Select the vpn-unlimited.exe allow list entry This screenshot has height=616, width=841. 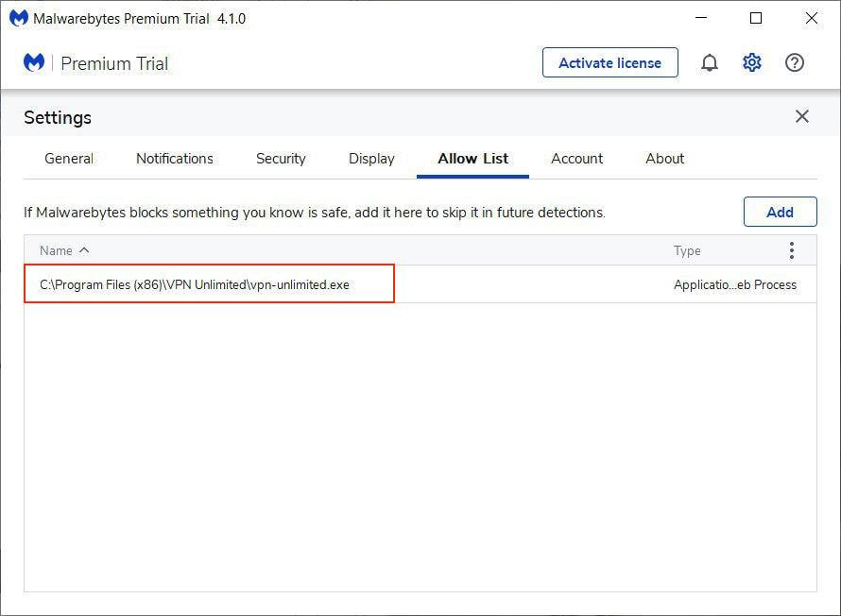195,284
